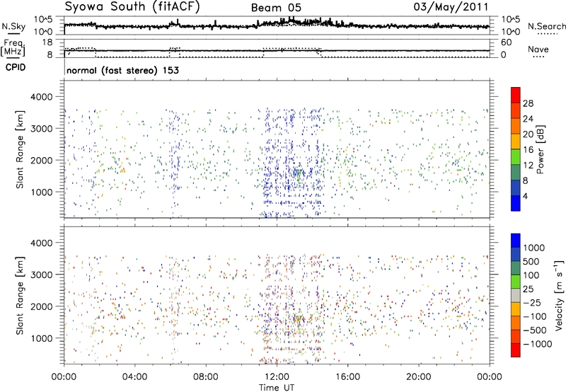Click the red bottom of the velocity color bar
This screenshot has height=392, width=566.
516,350
